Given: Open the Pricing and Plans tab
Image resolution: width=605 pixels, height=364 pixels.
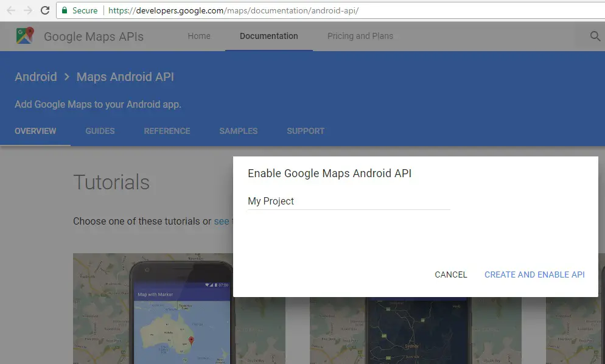Looking at the screenshot, I should tap(360, 36).
